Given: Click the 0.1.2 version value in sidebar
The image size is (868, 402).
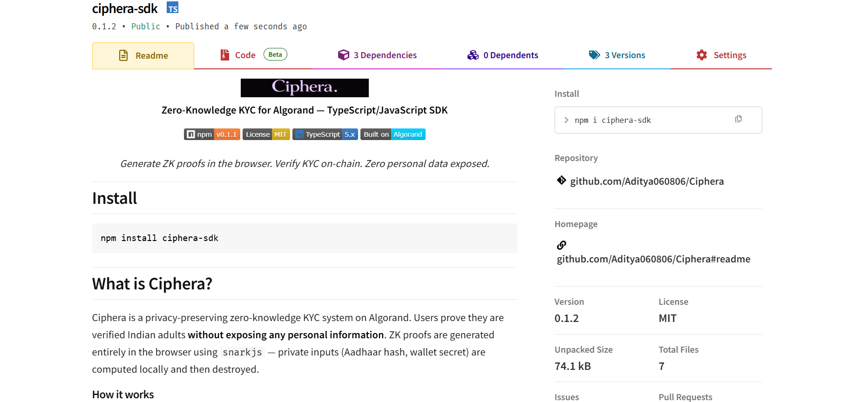Looking at the screenshot, I should (x=567, y=318).
